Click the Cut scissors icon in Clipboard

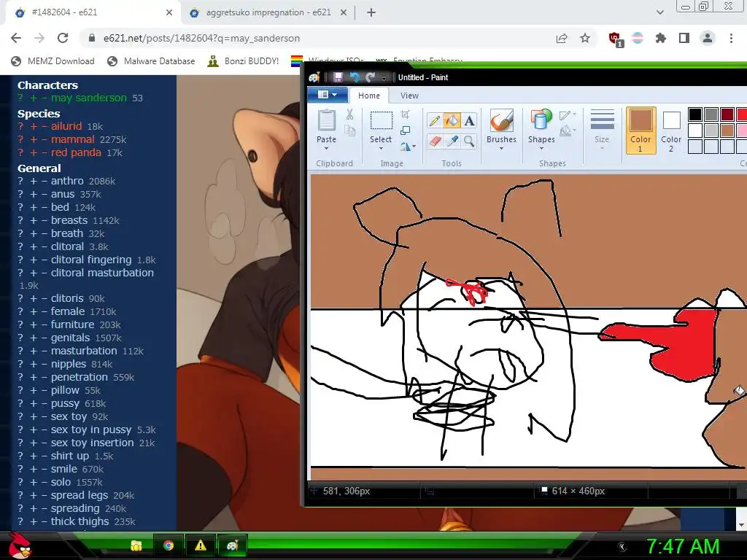click(349, 114)
